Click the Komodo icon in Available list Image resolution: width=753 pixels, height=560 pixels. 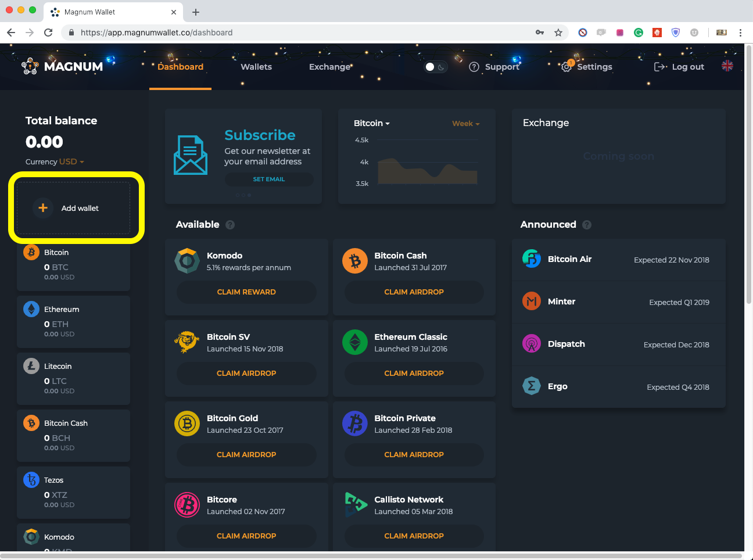pyautogui.click(x=187, y=261)
